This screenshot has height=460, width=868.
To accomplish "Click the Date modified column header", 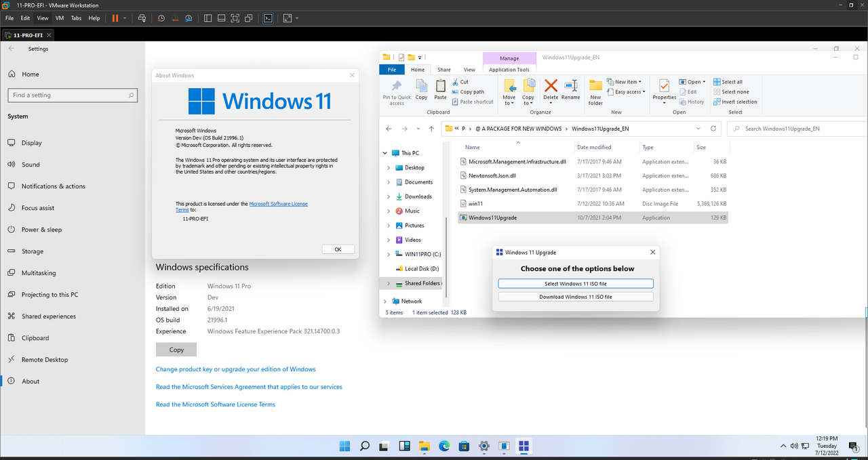I will click(x=594, y=147).
